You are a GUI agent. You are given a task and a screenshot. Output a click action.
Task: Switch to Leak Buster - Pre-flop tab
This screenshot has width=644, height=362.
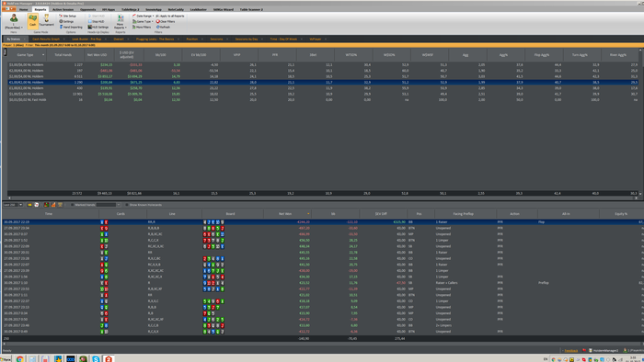(86, 39)
